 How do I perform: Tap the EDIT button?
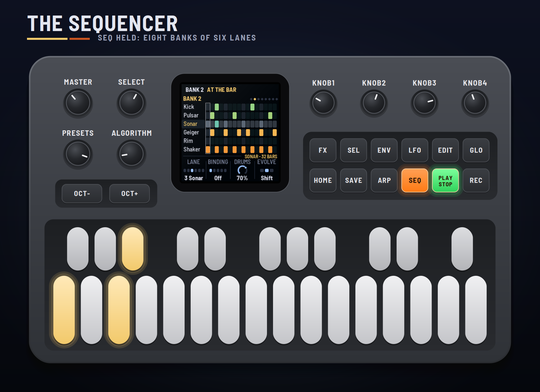click(x=446, y=150)
